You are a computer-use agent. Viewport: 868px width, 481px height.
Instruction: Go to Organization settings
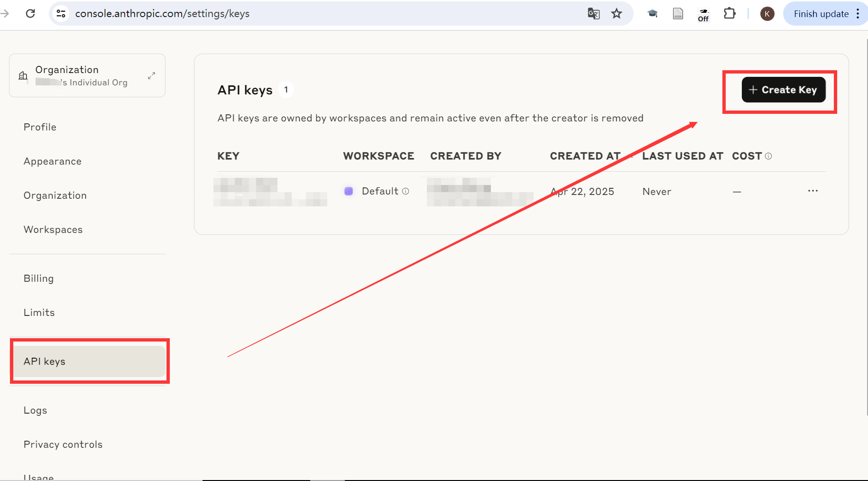point(55,195)
